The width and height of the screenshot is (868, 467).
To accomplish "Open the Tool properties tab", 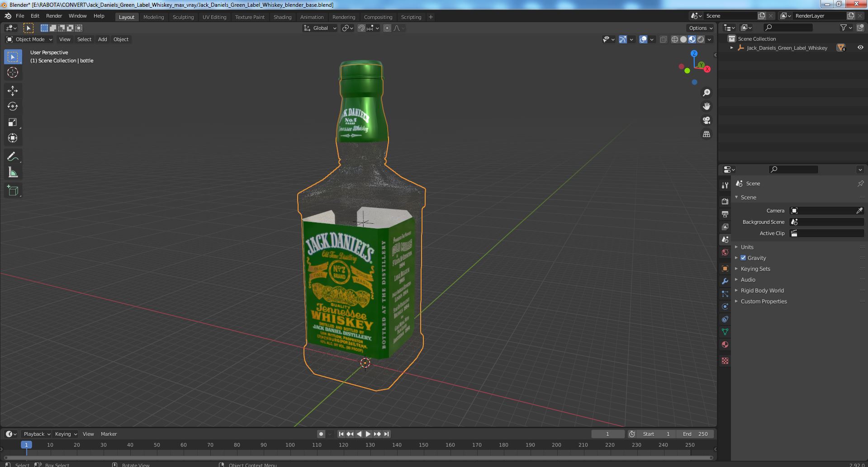I will [x=725, y=185].
